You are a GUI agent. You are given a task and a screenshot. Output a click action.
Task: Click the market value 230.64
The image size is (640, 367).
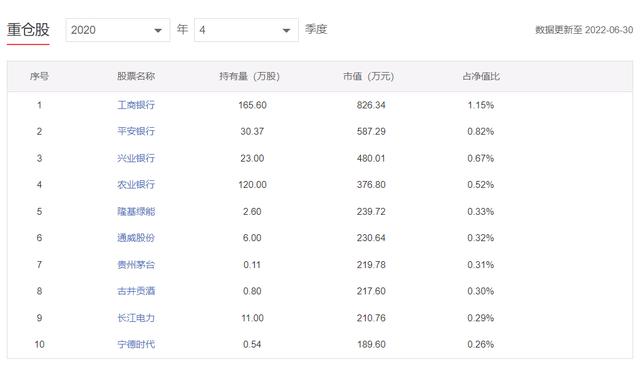pyautogui.click(x=371, y=238)
